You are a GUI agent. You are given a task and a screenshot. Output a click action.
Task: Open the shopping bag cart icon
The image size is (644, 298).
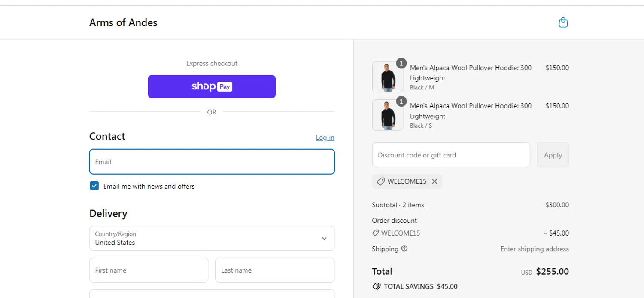tap(563, 22)
